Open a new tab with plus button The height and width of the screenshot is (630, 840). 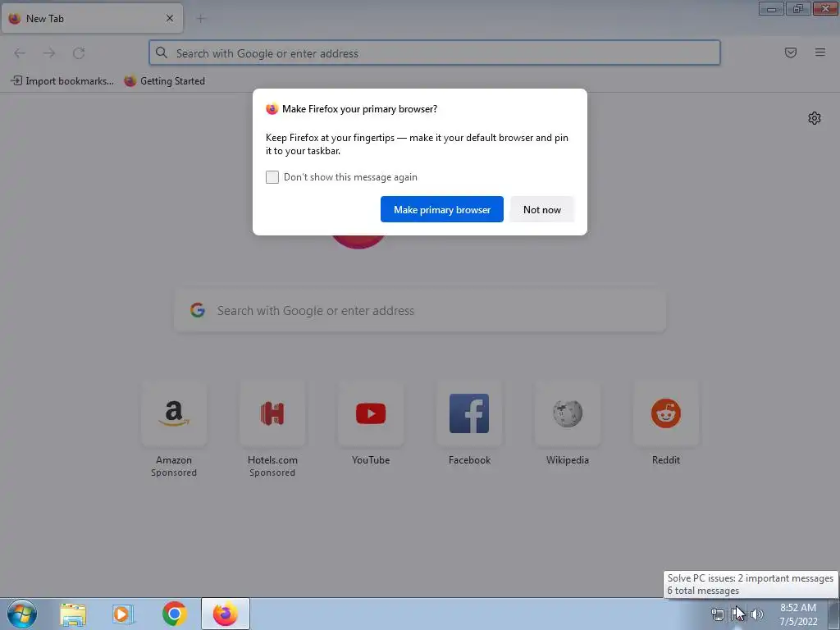[201, 19]
